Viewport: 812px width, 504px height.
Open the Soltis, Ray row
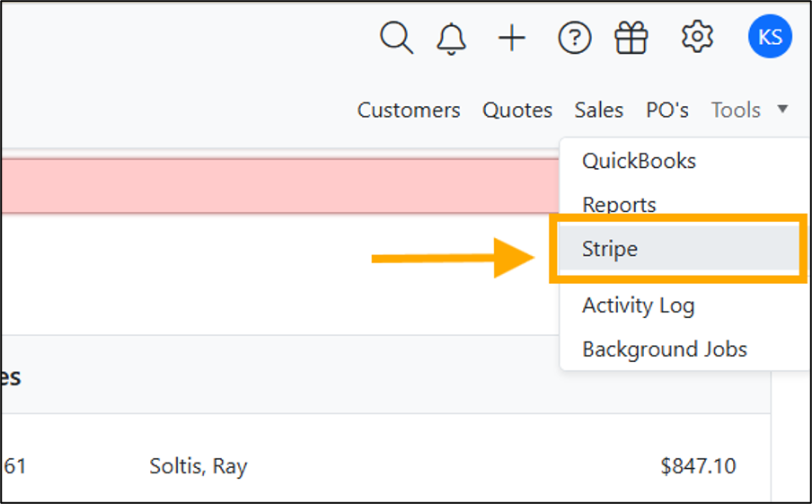click(385, 466)
